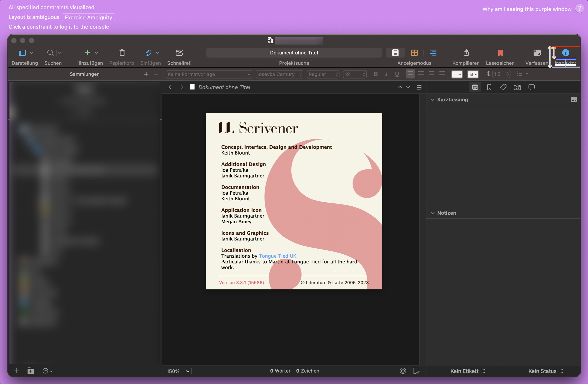Collapse the Notizen section
The image size is (588, 384).
(x=432, y=213)
